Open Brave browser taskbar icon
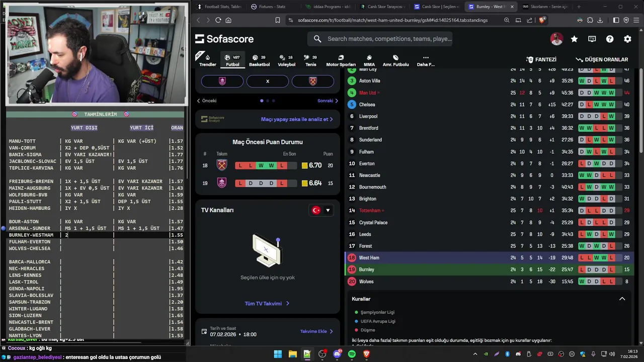Screen dimensions: 644x362 366,354
